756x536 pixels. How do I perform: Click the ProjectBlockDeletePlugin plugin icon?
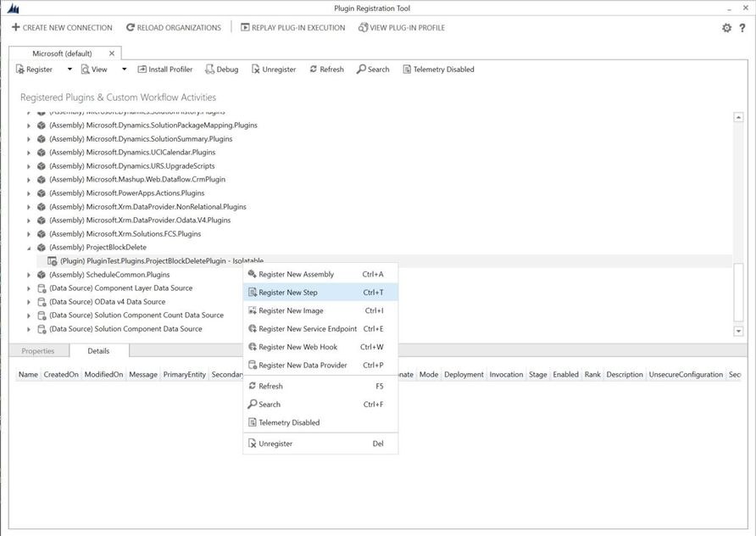point(52,261)
